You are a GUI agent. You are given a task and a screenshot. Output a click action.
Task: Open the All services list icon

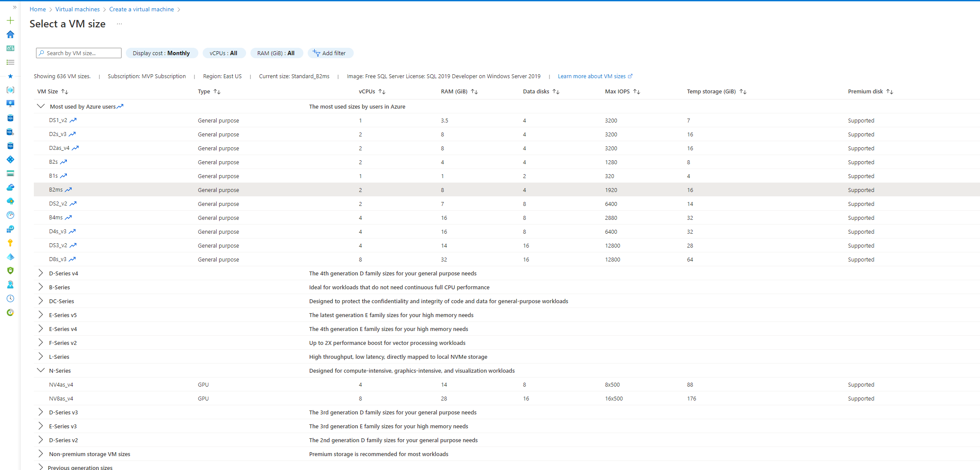pos(10,62)
